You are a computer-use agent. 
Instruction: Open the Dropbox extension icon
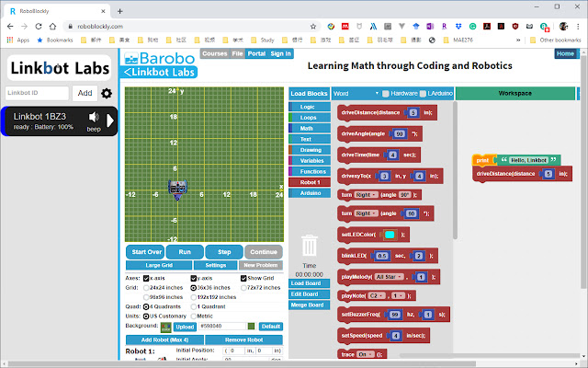458,27
